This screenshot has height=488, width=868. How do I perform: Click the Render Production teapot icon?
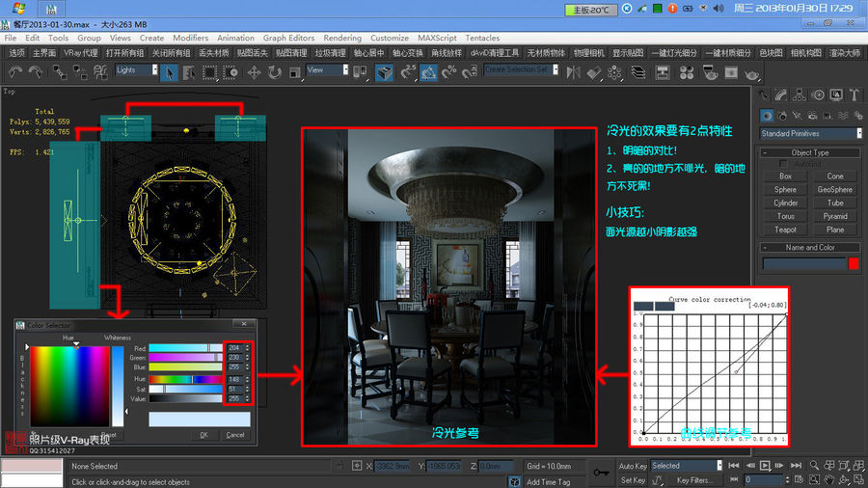751,72
